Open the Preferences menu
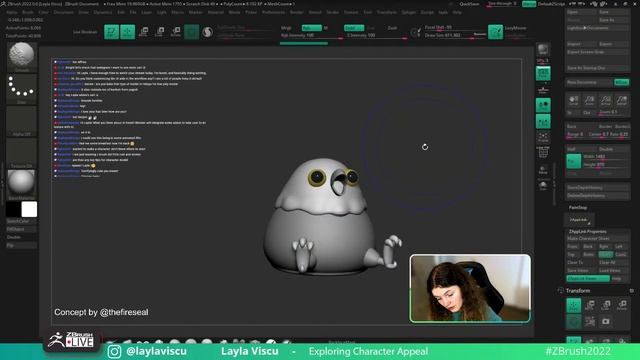 pos(273,12)
